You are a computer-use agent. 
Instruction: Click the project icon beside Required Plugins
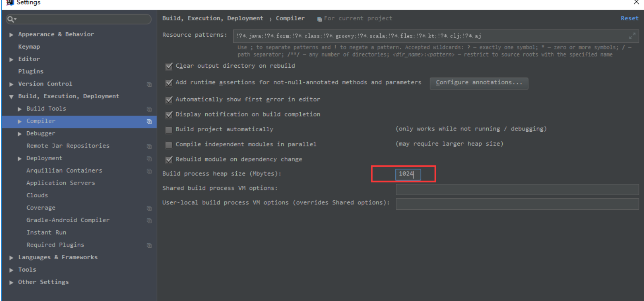[x=149, y=245]
